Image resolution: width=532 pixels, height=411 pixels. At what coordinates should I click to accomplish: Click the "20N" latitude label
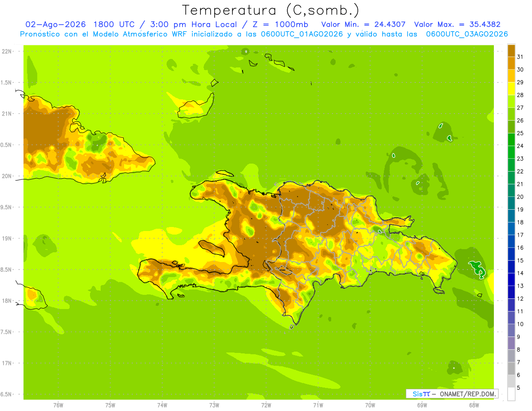pos(7,176)
